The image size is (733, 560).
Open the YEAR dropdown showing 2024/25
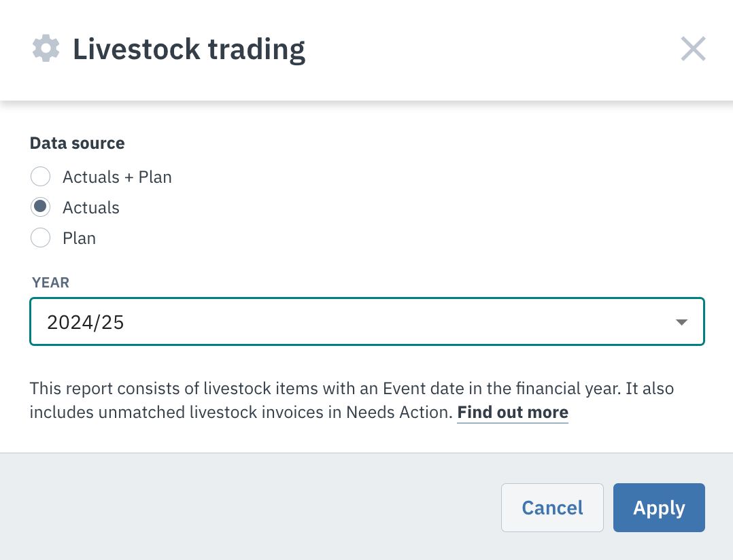click(x=366, y=321)
